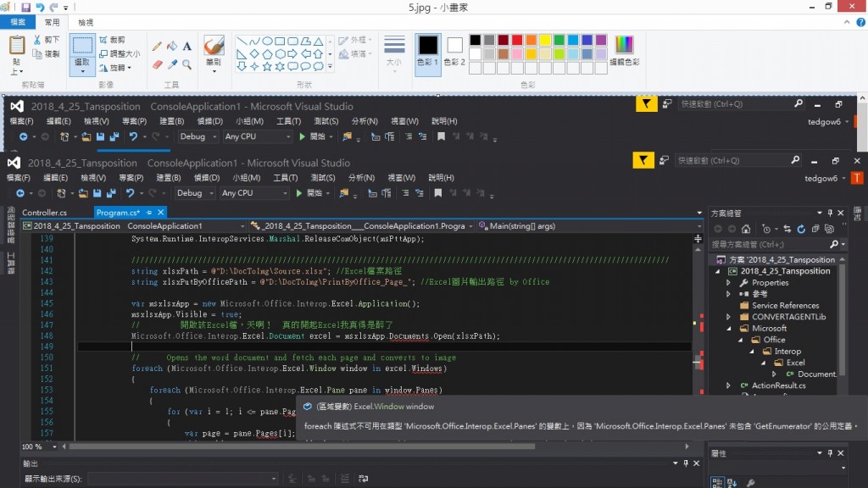
Task: Click the Paste icon in Paint ribbon
Action: click(x=17, y=45)
